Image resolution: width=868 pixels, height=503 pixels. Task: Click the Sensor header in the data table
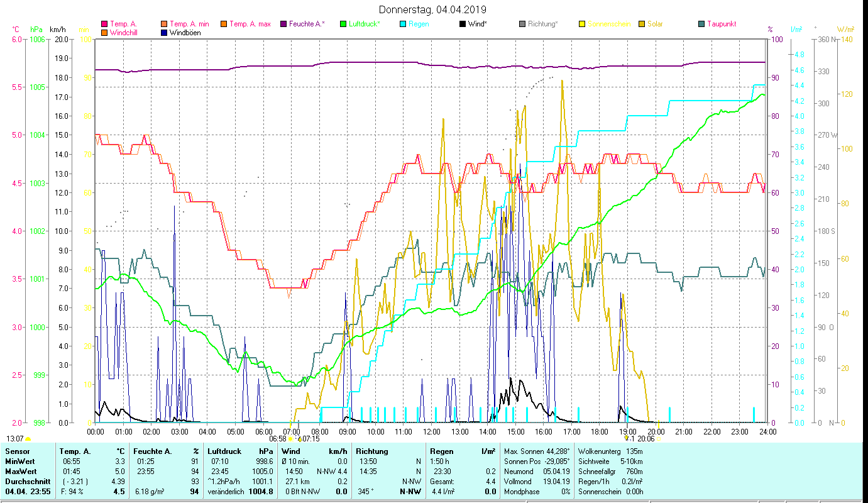(x=17, y=451)
